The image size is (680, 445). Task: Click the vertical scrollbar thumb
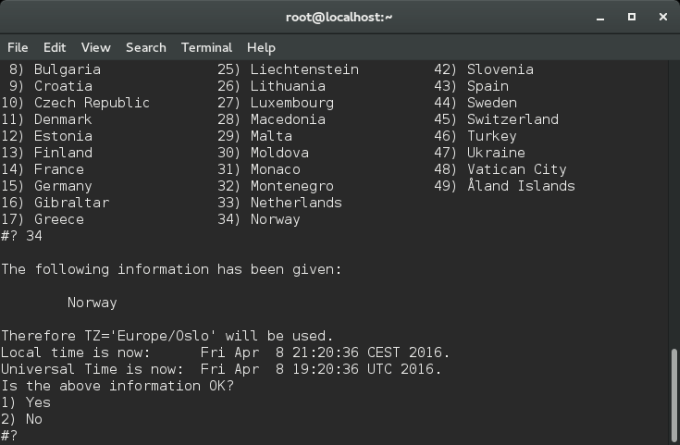click(x=674, y=393)
